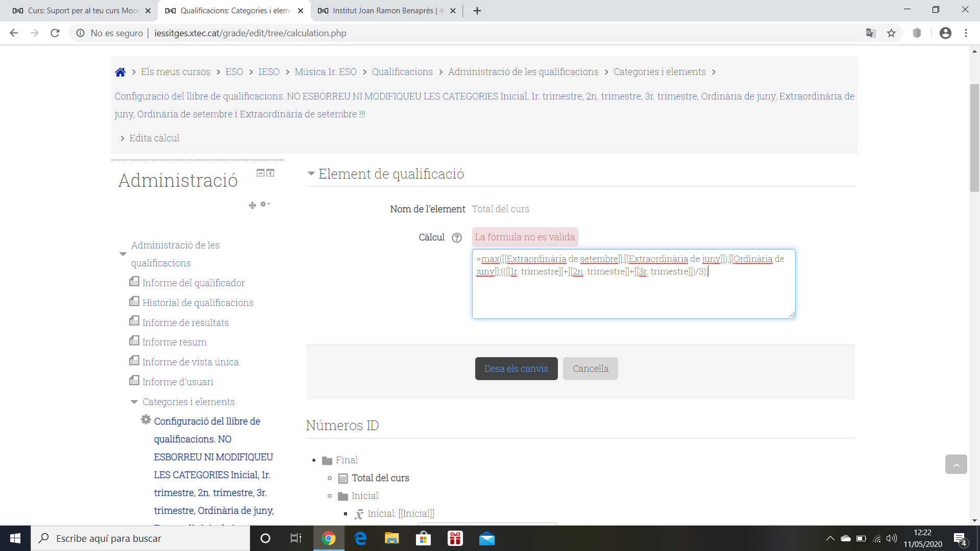Viewport: 980px width, 551px height.
Task: Open Historial de qualificacions link
Action: click(198, 303)
